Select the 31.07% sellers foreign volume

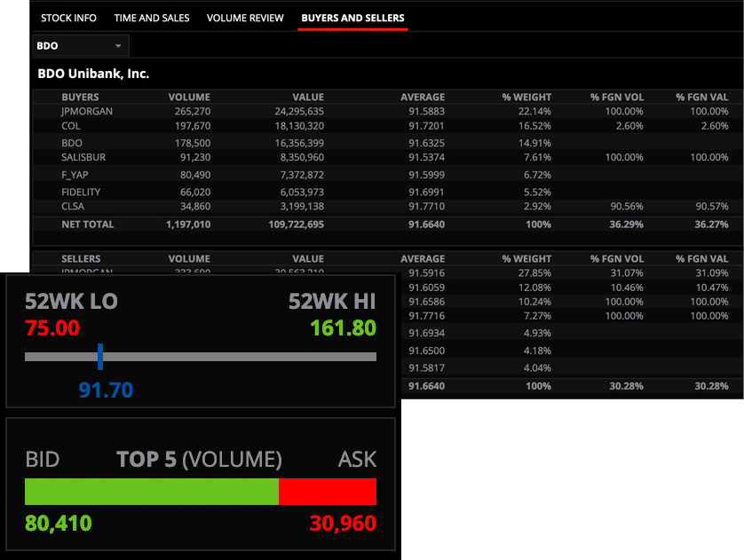(x=627, y=273)
